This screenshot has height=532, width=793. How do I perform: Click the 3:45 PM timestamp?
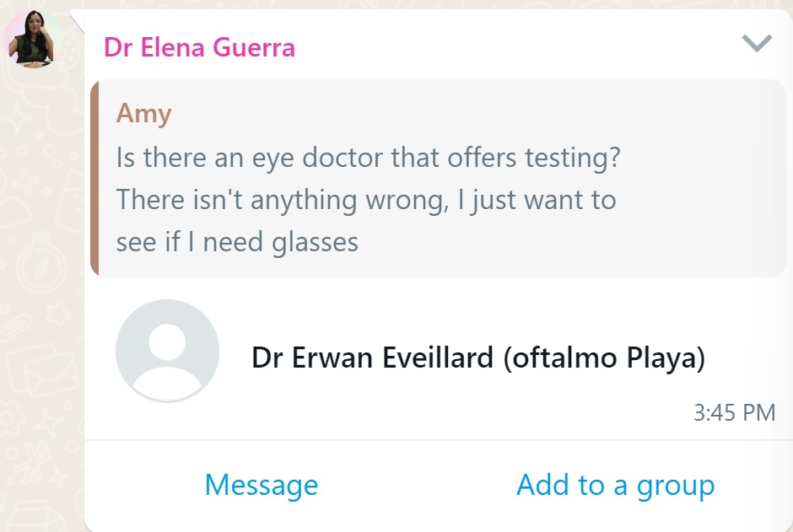click(734, 412)
